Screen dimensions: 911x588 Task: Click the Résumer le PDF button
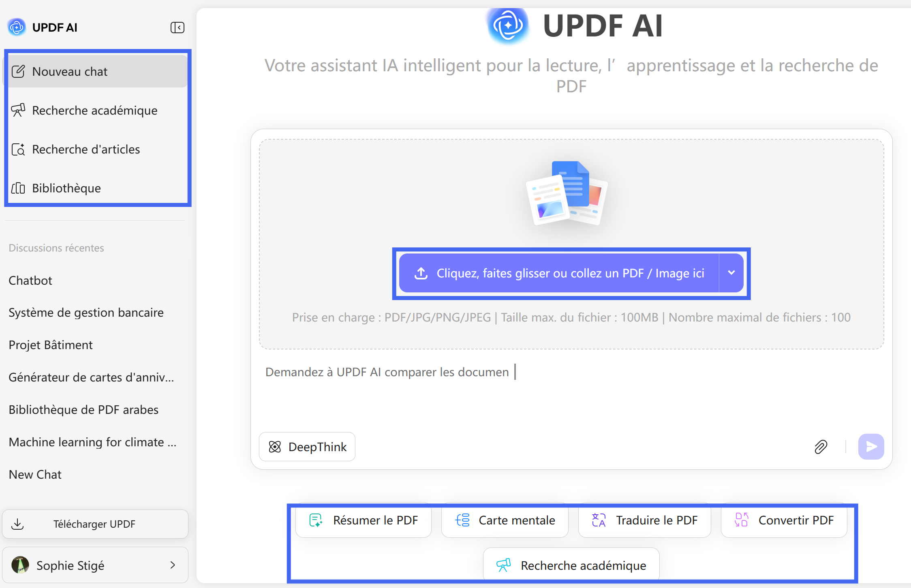pyautogui.click(x=364, y=520)
